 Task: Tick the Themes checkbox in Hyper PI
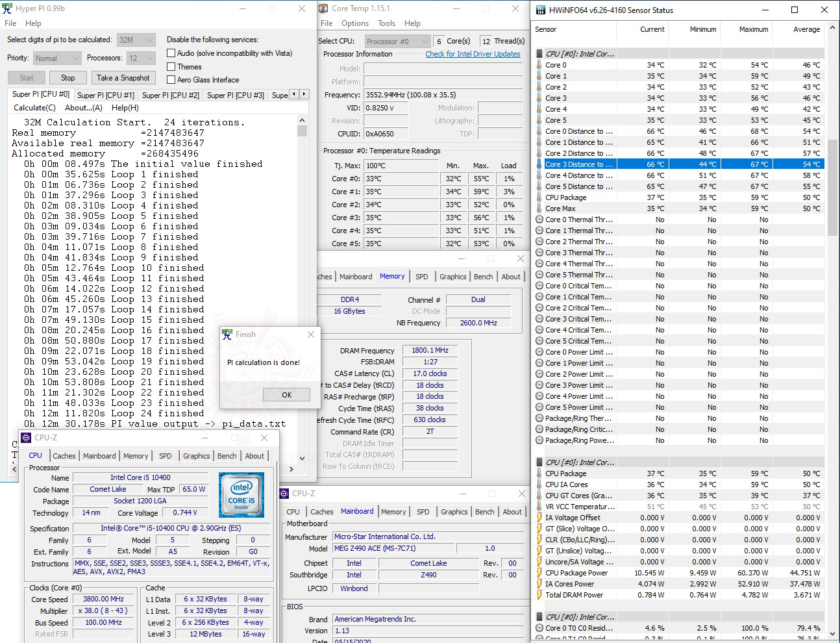coord(171,67)
